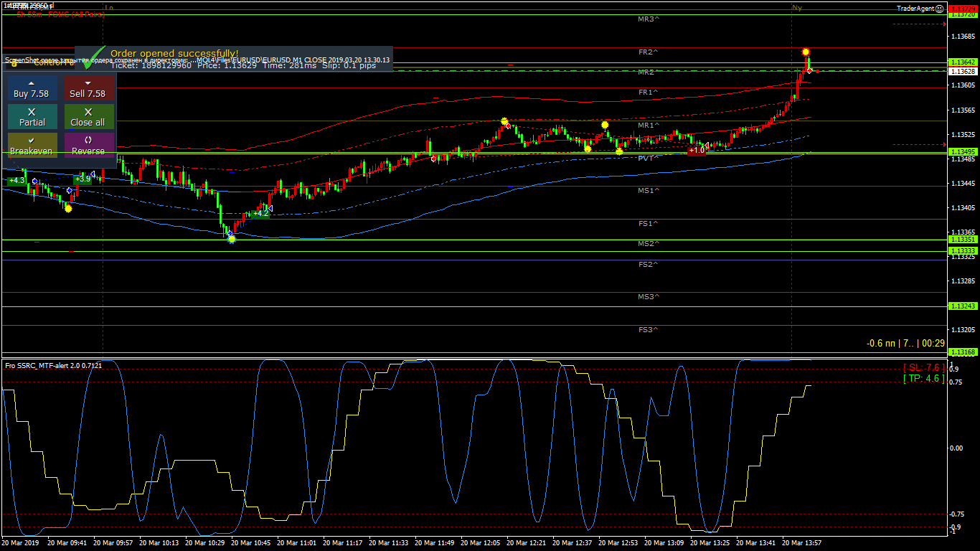Click the FR2^ pivot level label

pos(649,52)
